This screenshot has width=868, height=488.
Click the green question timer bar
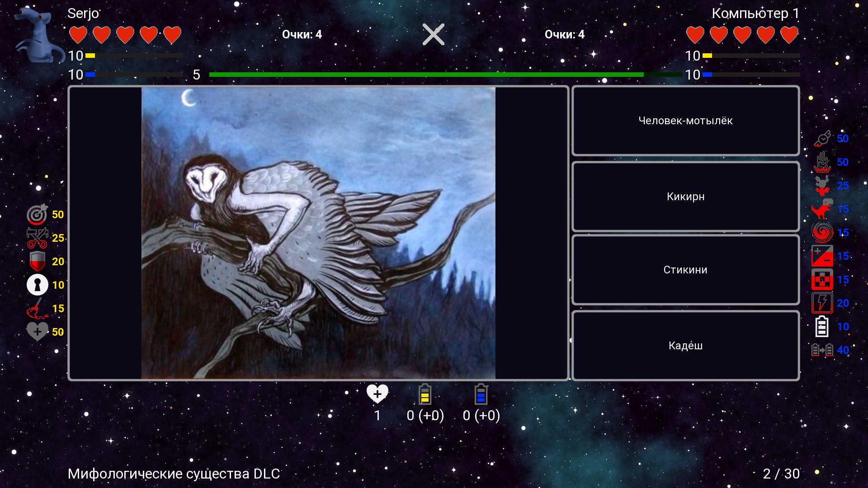[445, 75]
